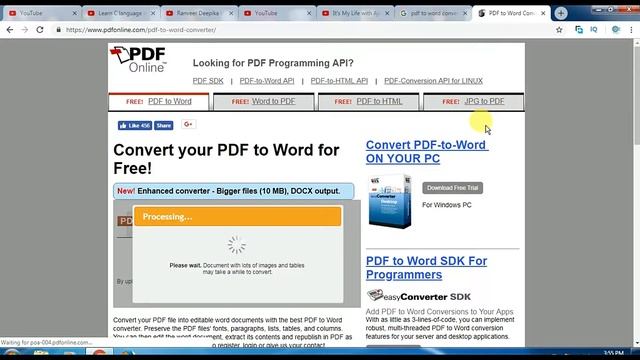Image resolution: width=640 pixels, height=360 pixels.
Task: Click the Download Free Trial button
Action: pyautogui.click(x=453, y=188)
